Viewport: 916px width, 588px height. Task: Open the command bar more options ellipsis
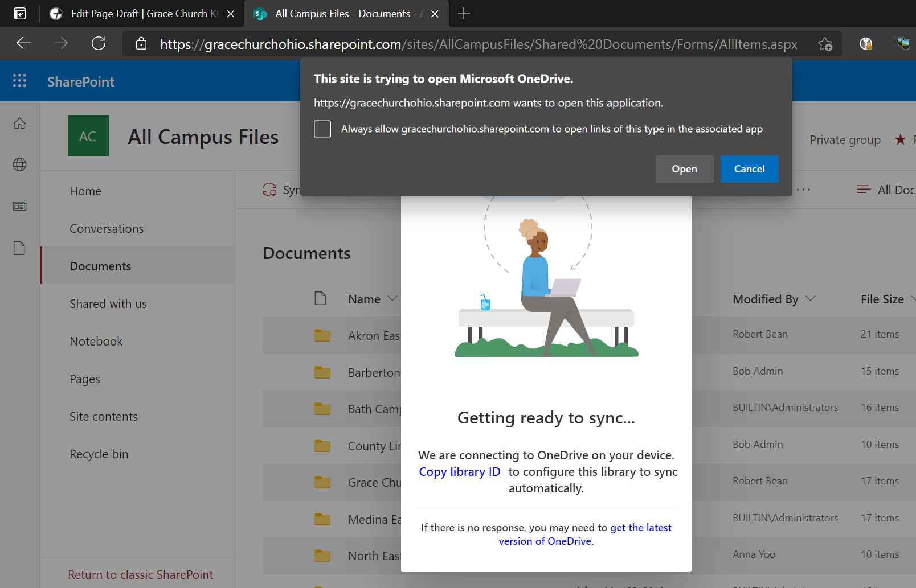coord(803,190)
